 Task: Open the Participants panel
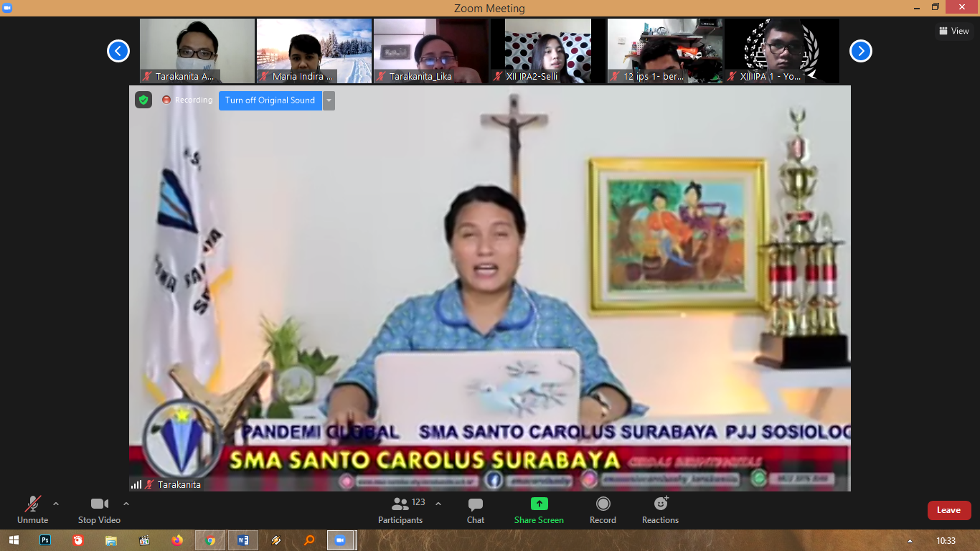(x=400, y=509)
